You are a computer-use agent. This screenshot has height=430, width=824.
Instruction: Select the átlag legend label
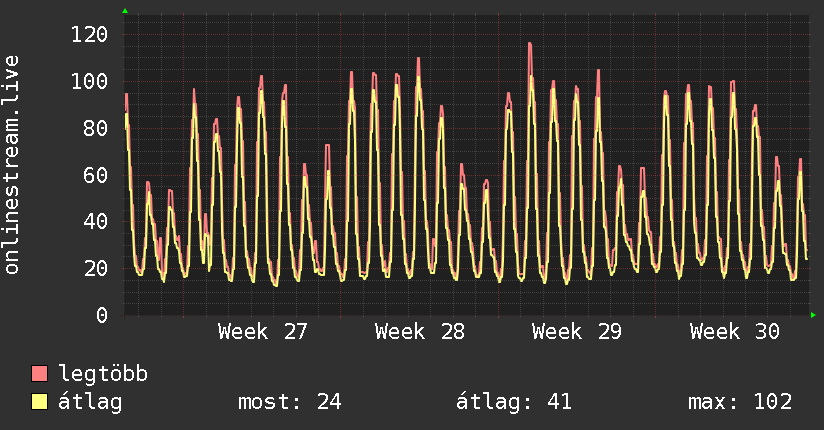90,402
